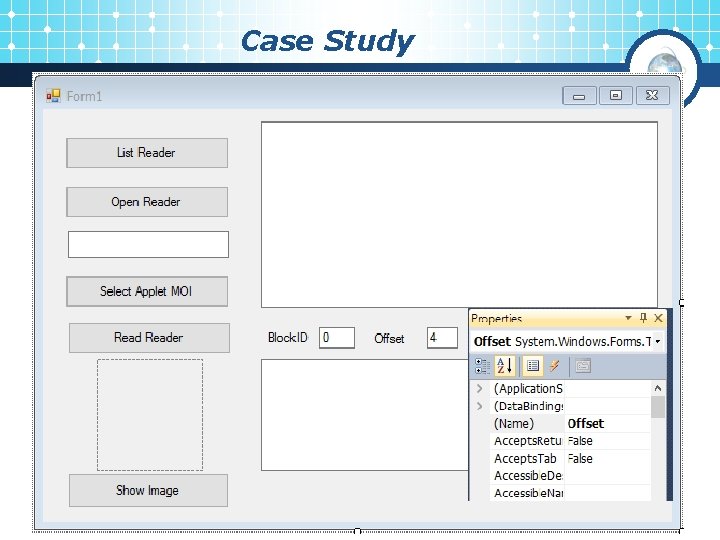The image size is (720, 540).
Task: Click the Open Reader button
Action: 147,202
